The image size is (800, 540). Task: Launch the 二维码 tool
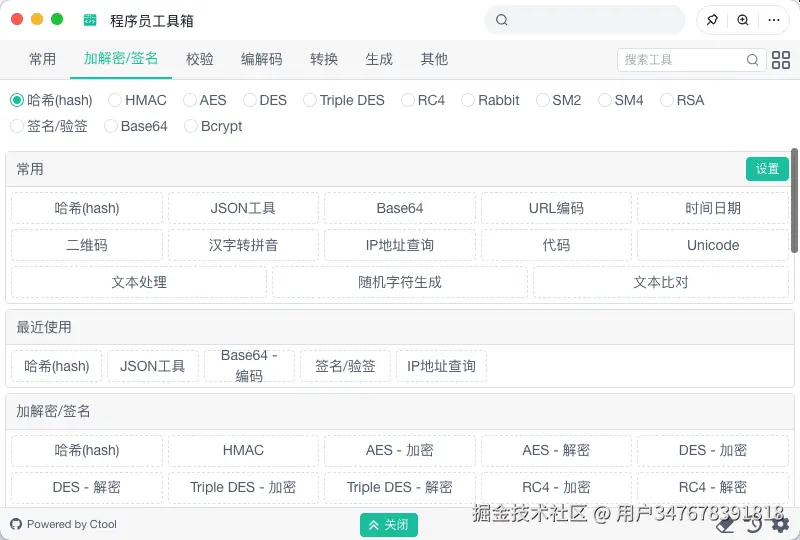click(87, 245)
